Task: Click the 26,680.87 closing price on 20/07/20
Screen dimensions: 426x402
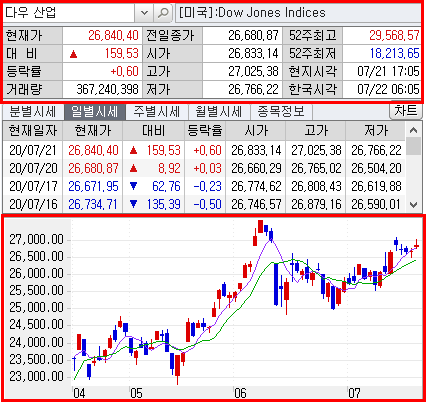Action: (x=93, y=168)
